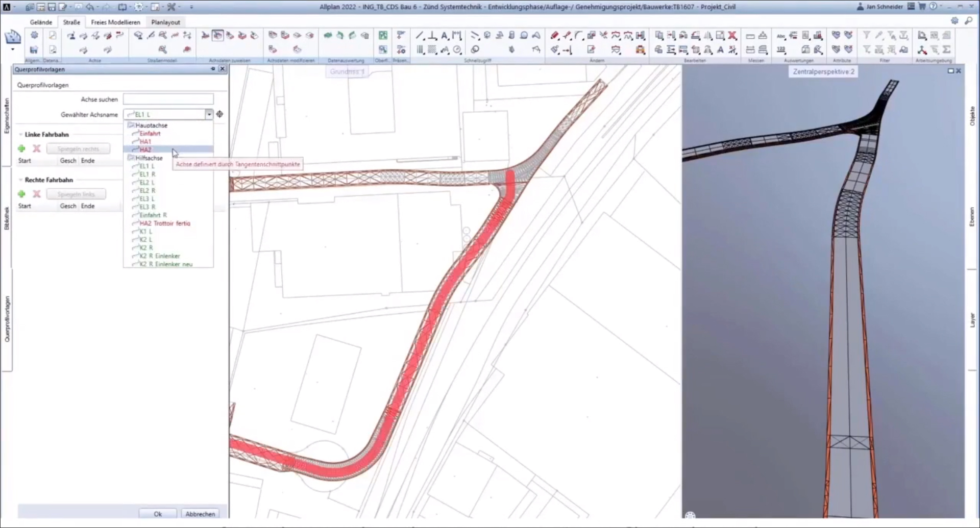Click the Sigma sum icon in Arbeitsumgebung
This screenshot has width=980, height=528.
(x=947, y=49)
